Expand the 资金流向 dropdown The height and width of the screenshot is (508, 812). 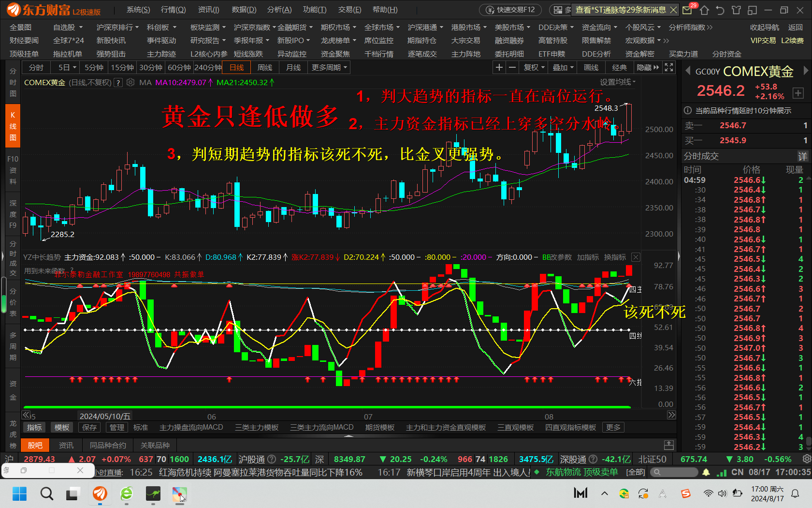point(599,28)
